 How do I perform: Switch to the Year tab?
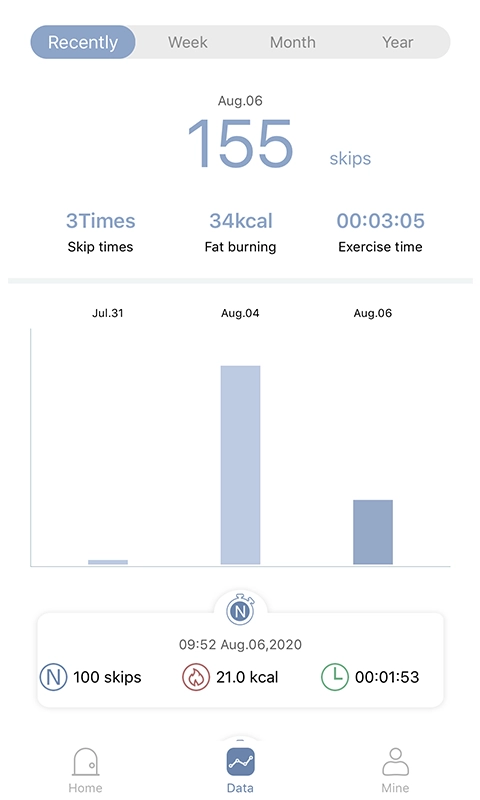pyautogui.click(x=397, y=42)
